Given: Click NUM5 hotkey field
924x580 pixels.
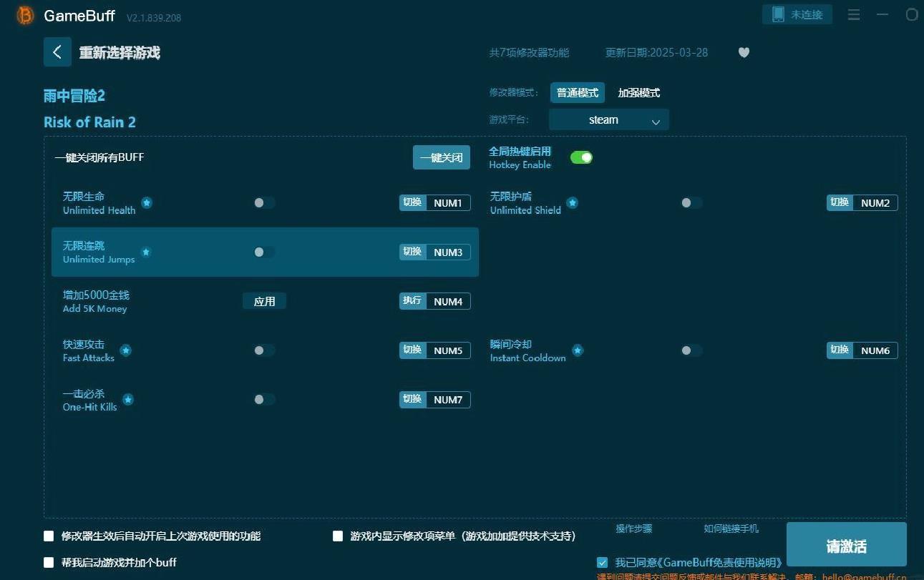Looking at the screenshot, I should tap(448, 350).
